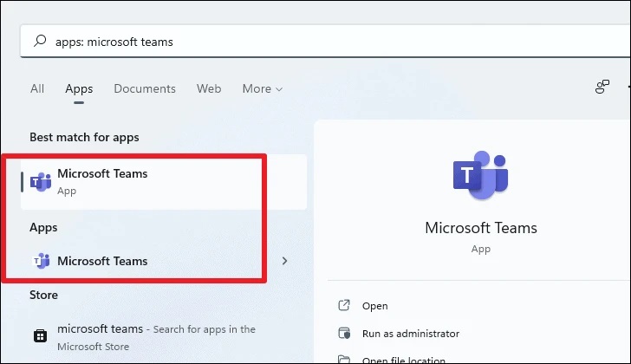631x364 pixels.
Task: Choose Open file location
Action: (404, 360)
